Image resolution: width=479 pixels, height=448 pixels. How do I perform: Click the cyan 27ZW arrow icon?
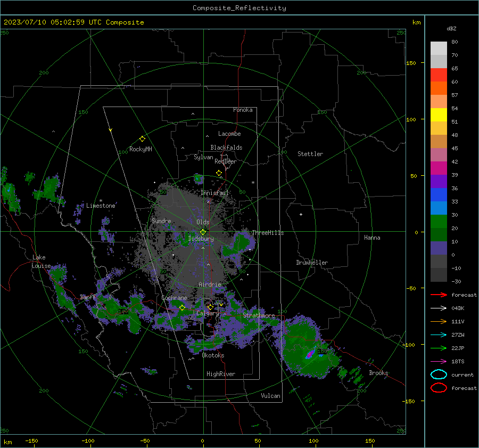coord(439,335)
